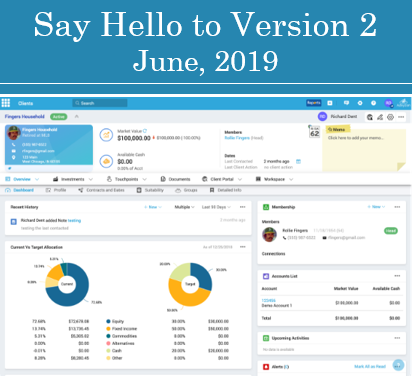Image resolution: width=413 pixels, height=376 pixels.
Task: Open the Documents menu item
Action: pos(175,179)
